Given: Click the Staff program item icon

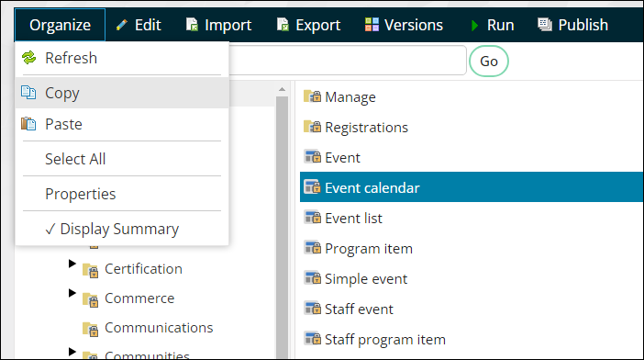Looking at the screenshot, I should (x=312, y=339).
